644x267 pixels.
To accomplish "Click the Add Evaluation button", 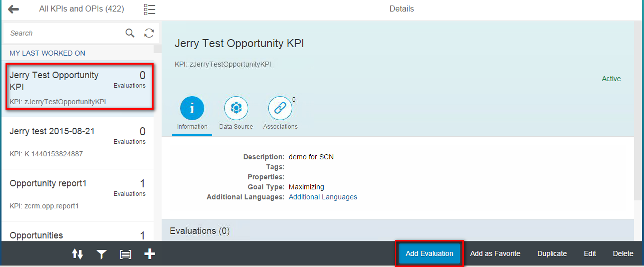I will click(x=429, y=253).
